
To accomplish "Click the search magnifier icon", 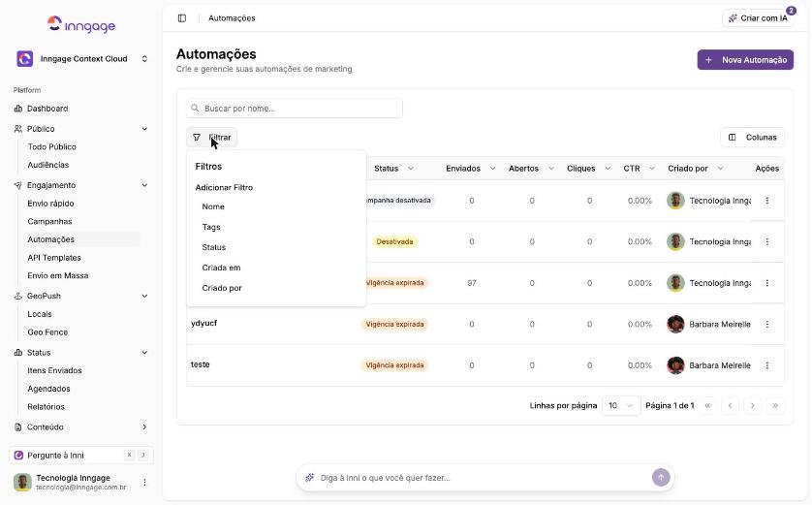I will pyautogui.click(x=195, y=109).
